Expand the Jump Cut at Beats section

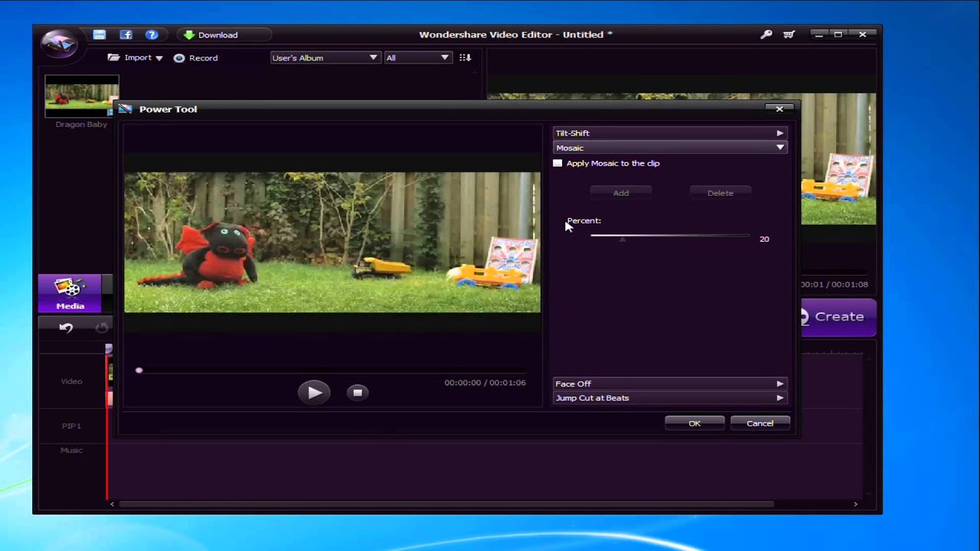670,398
